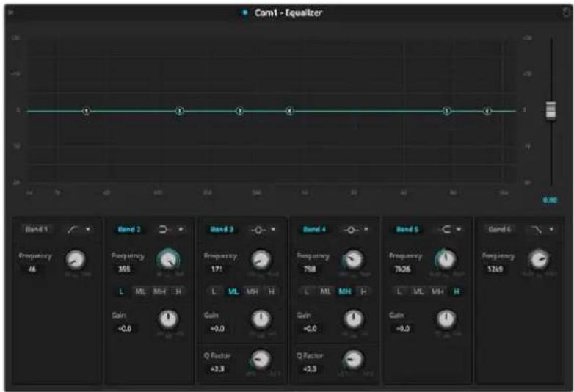The height and width of the screenshot is (392, 574).
Task: Disable Band 3 toggle button
Action: pos(222,230)
